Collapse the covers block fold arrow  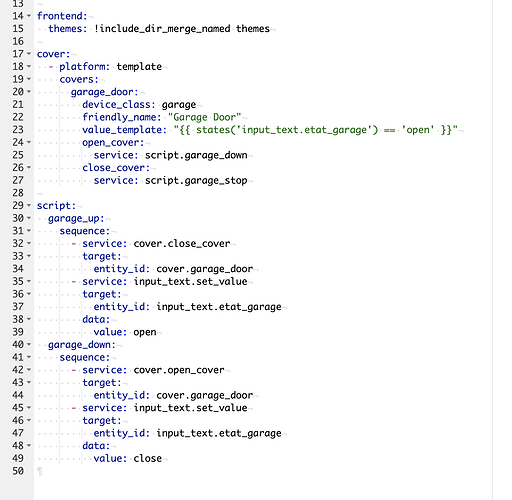[x=29, y=79]
